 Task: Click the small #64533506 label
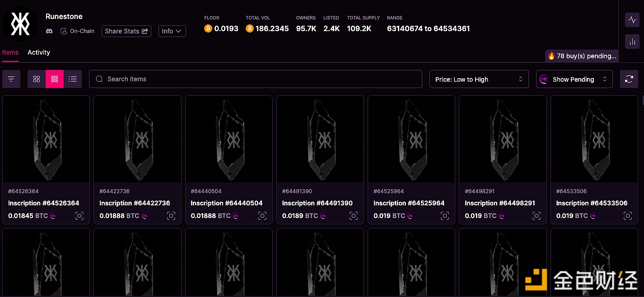point(571,191)
